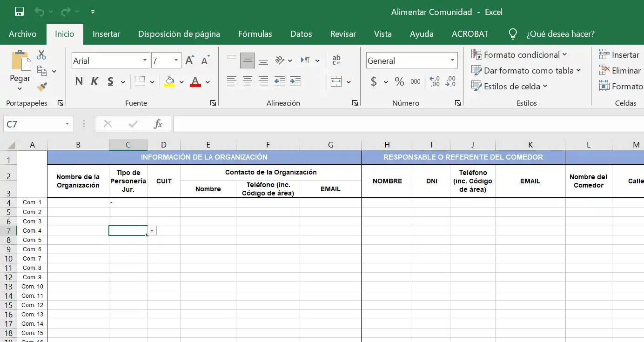Switch to the Fórmulas tab

click(255, 34)
